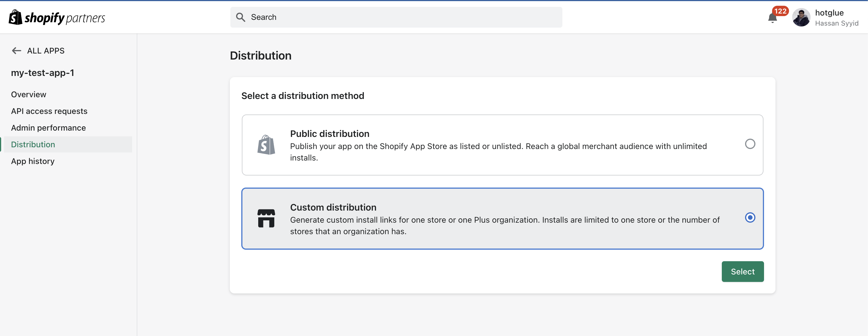Select Distribution in the sidebar
Viewport: 868px width, 336px height.
click(x=33, y=144)
